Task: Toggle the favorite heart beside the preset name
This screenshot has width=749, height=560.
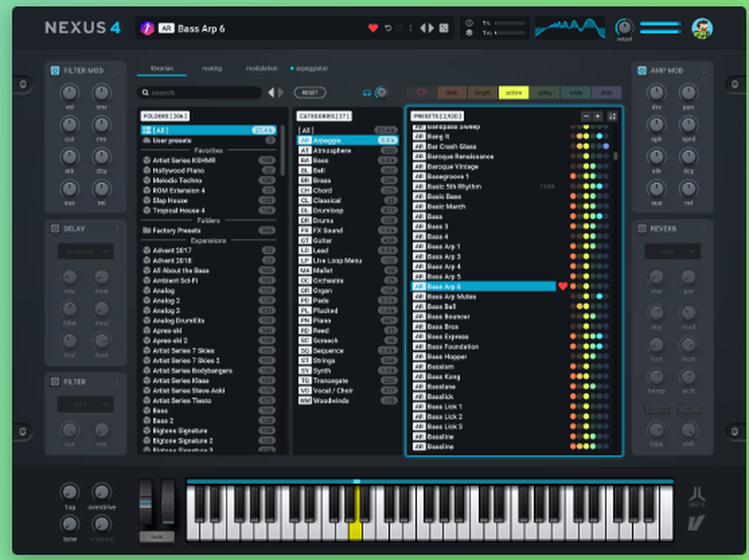Action: click(372, 28)
